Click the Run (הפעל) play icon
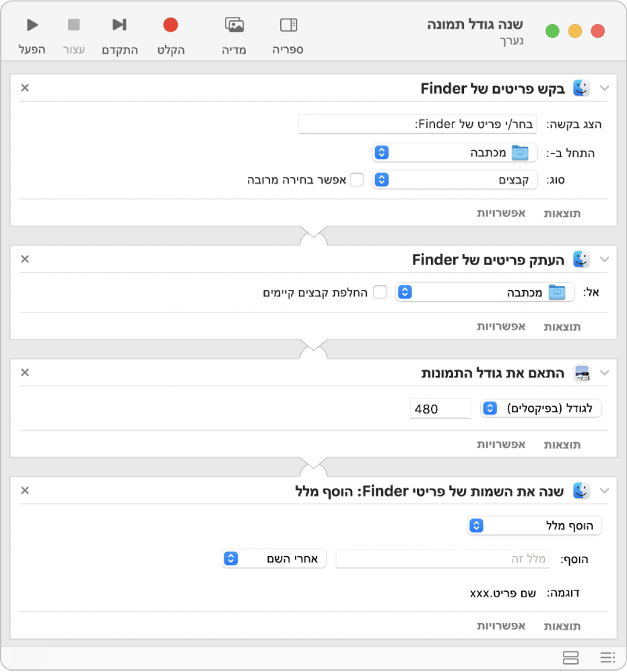 (32, 26)
